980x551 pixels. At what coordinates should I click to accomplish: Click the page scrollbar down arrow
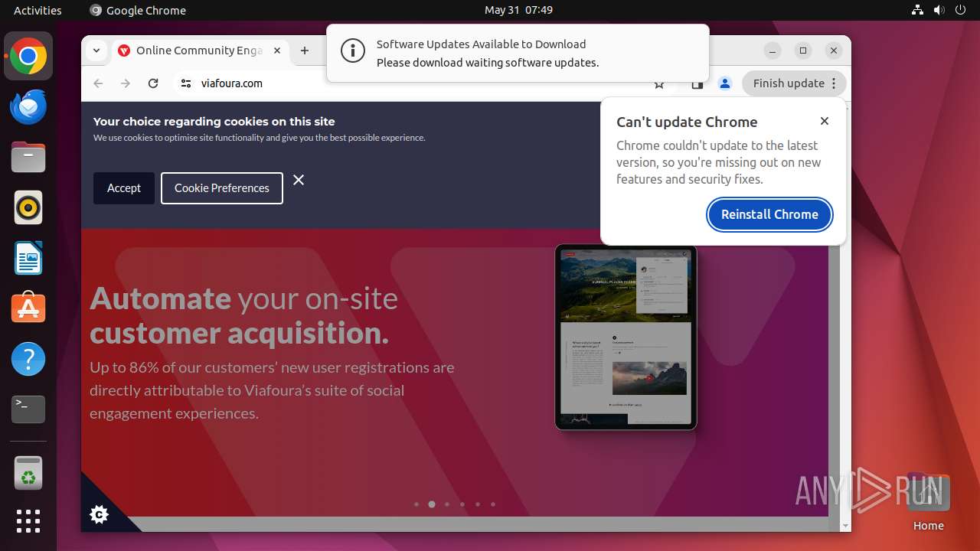(x=845, y=526)
